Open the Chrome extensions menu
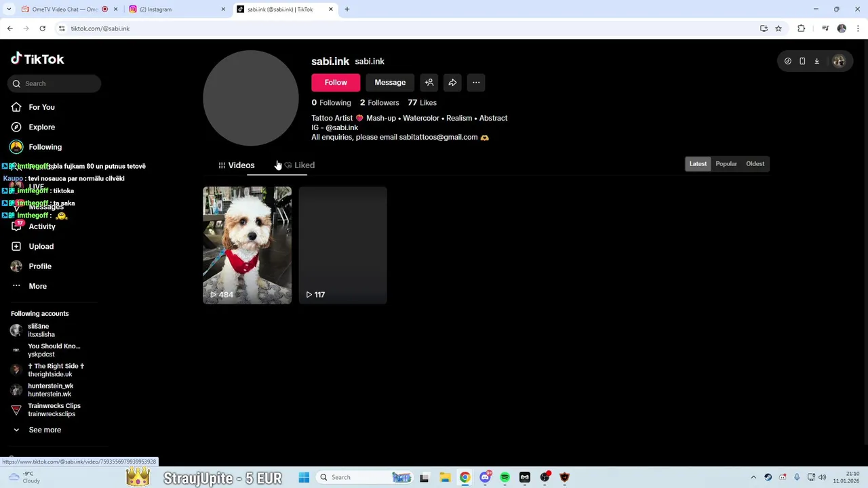The height and width of the screenshot is (488, 868). click(x=801, y=28)
